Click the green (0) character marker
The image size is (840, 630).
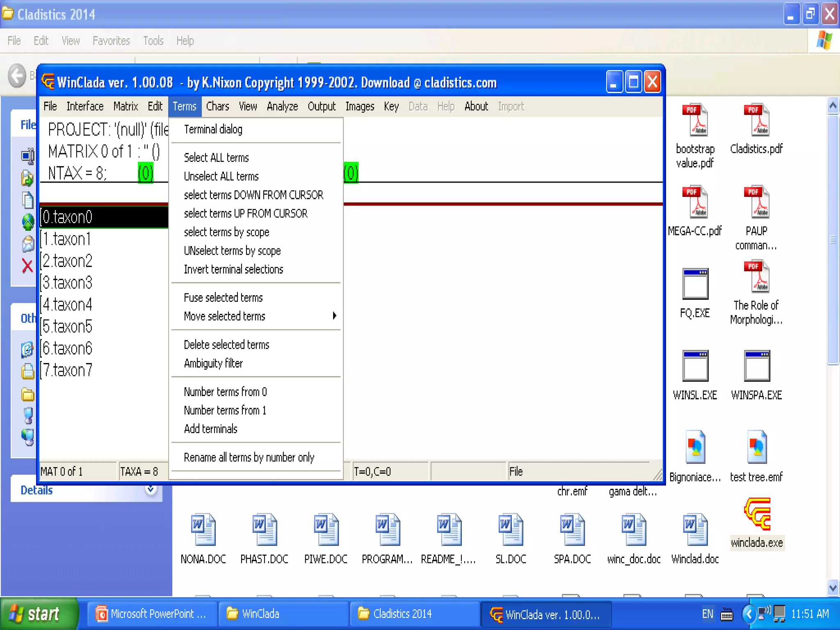[145, 173]
